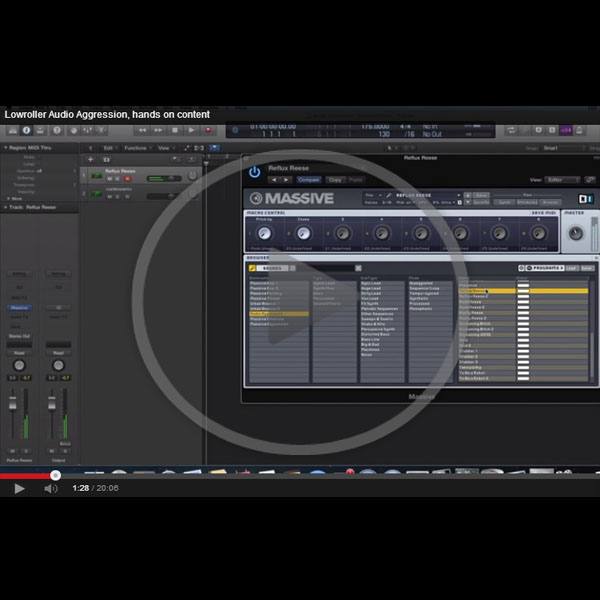Open the View menu in tracks area
Screen dimensions: 600x600
164,148
